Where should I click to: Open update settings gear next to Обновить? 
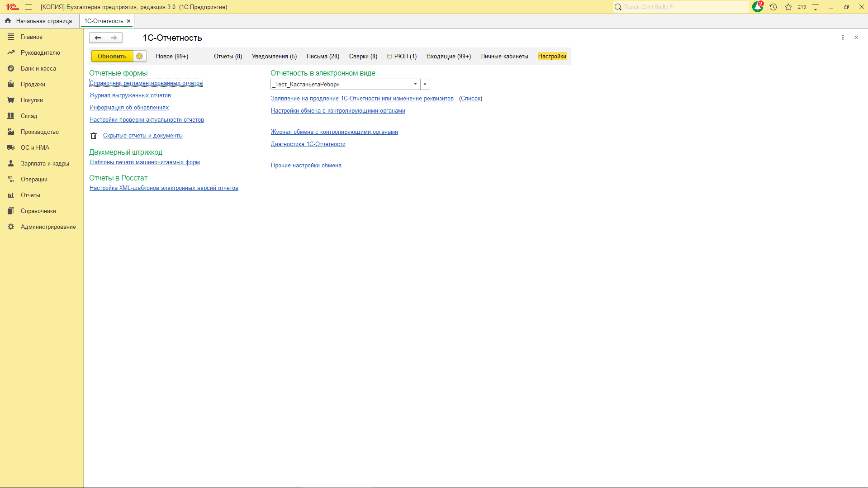point(139,56)
